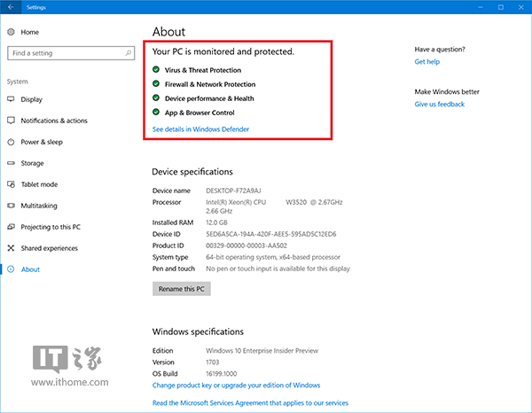Maximize the Settings window

[501, 7]
